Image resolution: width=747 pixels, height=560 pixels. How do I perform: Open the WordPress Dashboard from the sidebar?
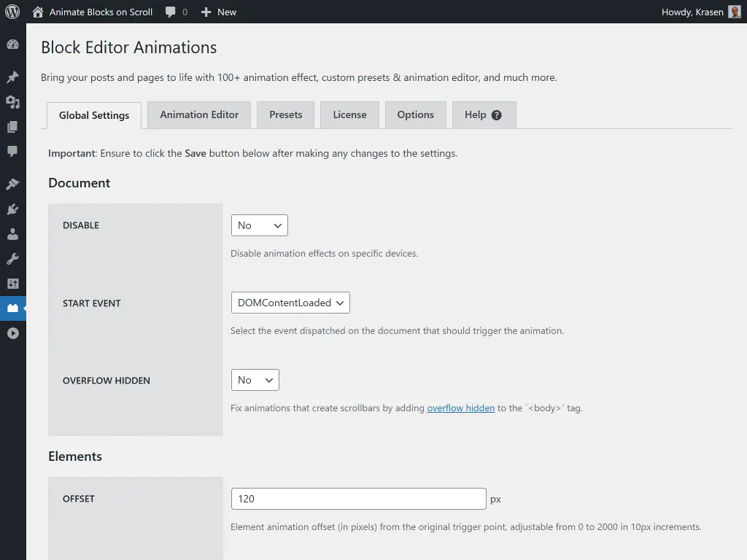(12, 44)
